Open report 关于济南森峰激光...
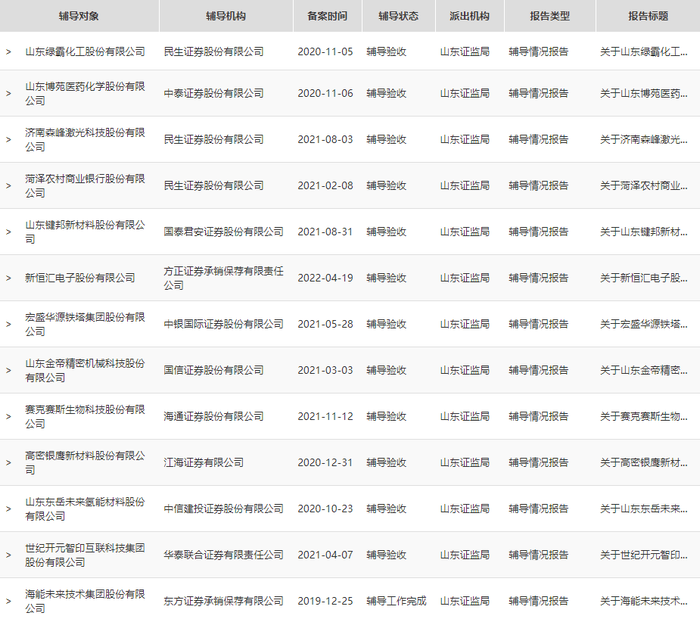The image size is (700, 619). click(x=644, y=140)
